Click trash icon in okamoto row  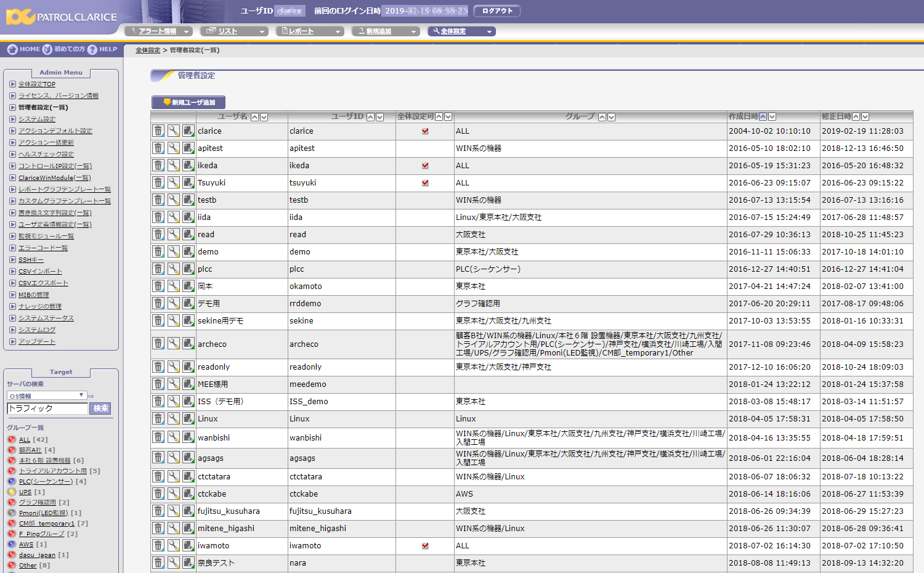click(158, 286)
